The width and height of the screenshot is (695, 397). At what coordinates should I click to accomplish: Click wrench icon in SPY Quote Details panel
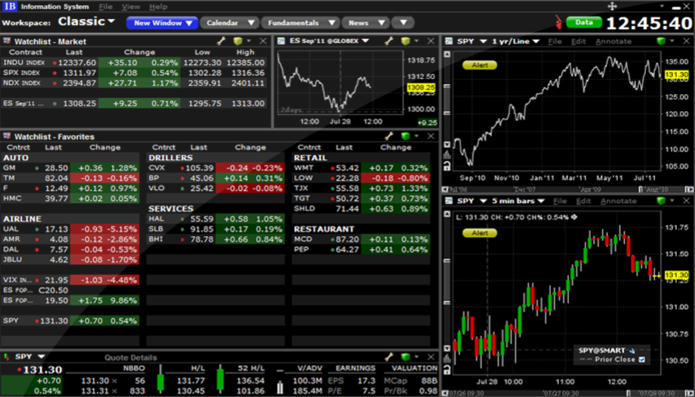click(389, 357)
